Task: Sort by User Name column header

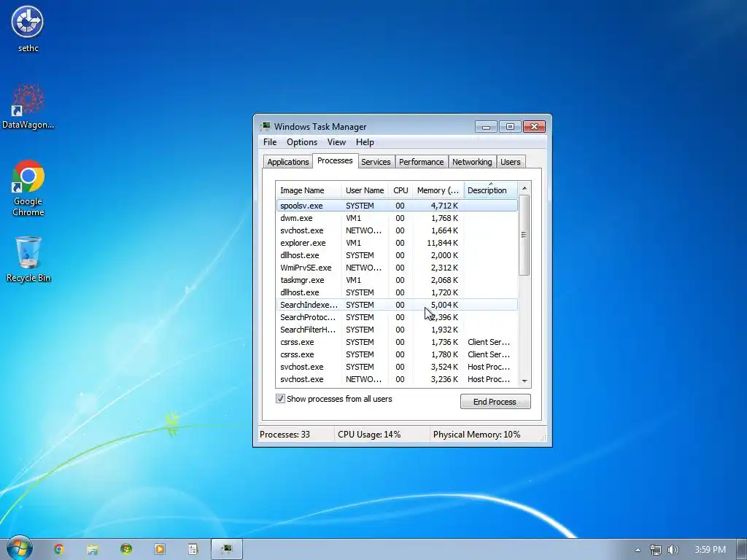Action: pyautogui.click(x=365, y=190)
